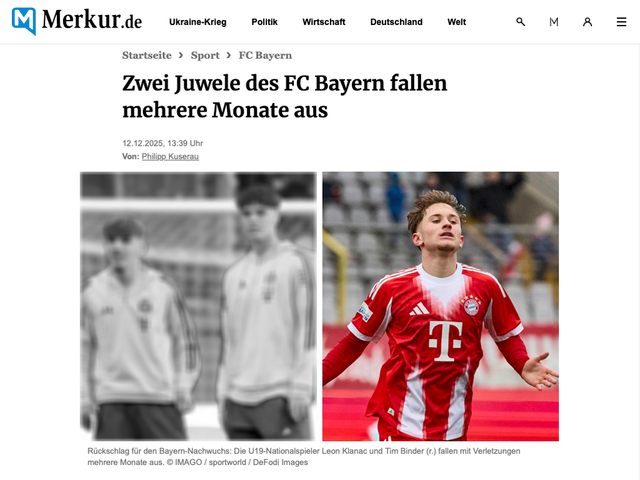Click the M subscription icon in header

tap(554, 22)
